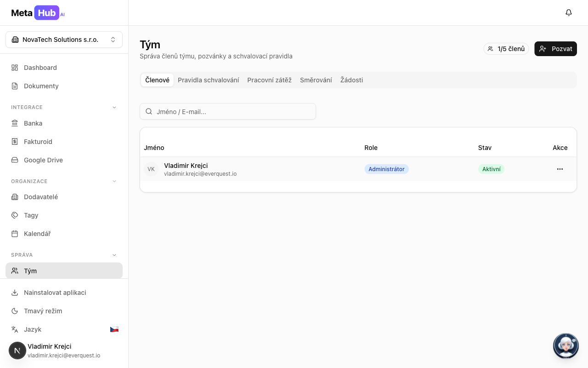Open the Fakturoid integration
The image size is (588, 368).
tap(38, 142)
